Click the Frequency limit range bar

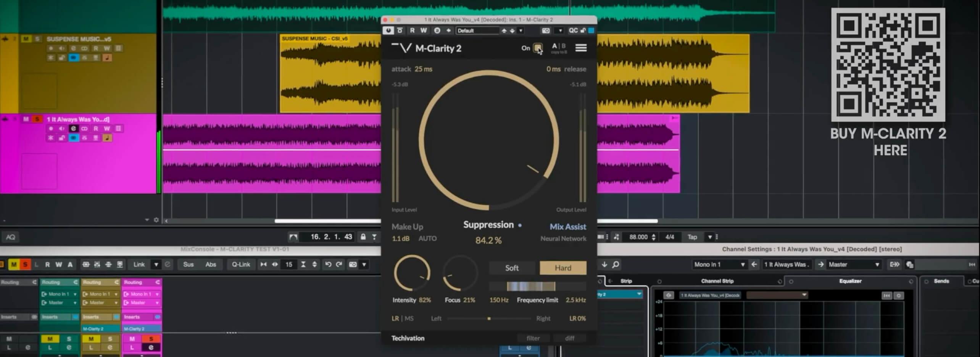pos(537,286)
